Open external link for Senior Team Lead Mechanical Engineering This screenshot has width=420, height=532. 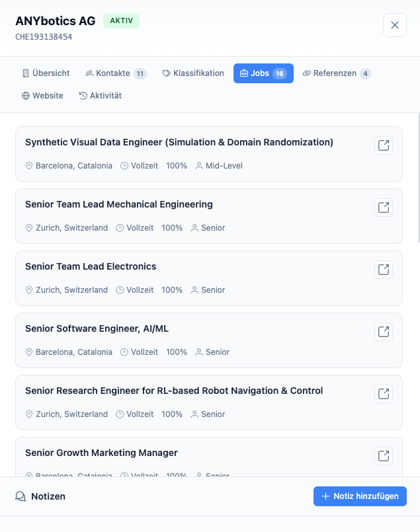pyautogui.click(x=384, y=208)
